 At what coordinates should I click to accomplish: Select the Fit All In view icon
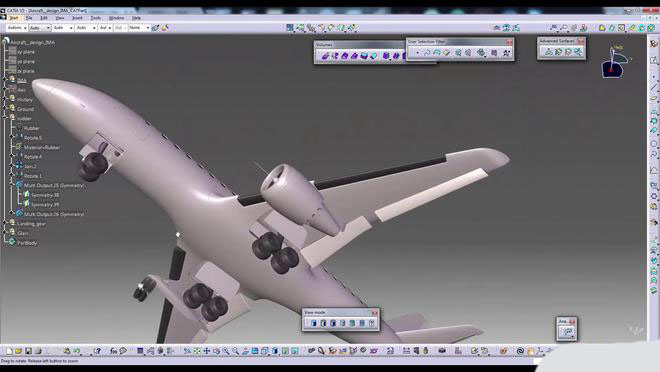[197, 351]
